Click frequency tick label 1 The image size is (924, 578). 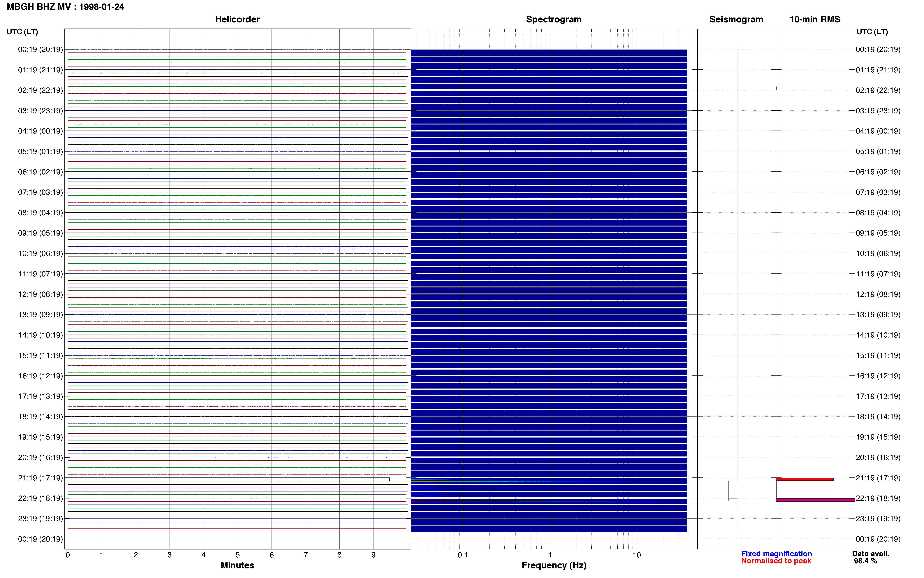[x=550, y=555]
